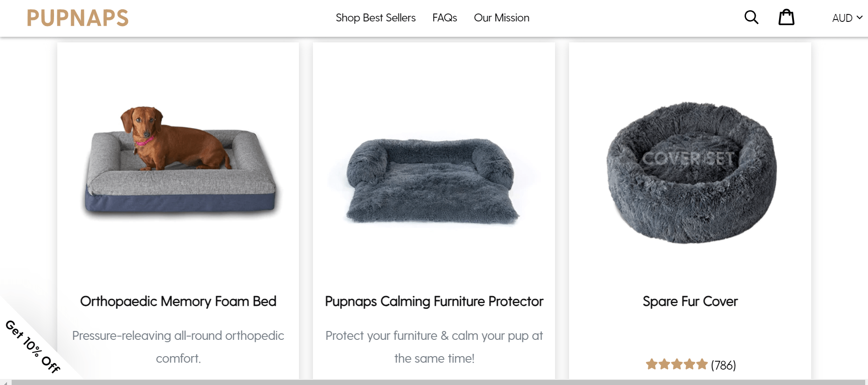
Task: Click the left scroll arrow of the scrollbar
Action: point(5,382)
